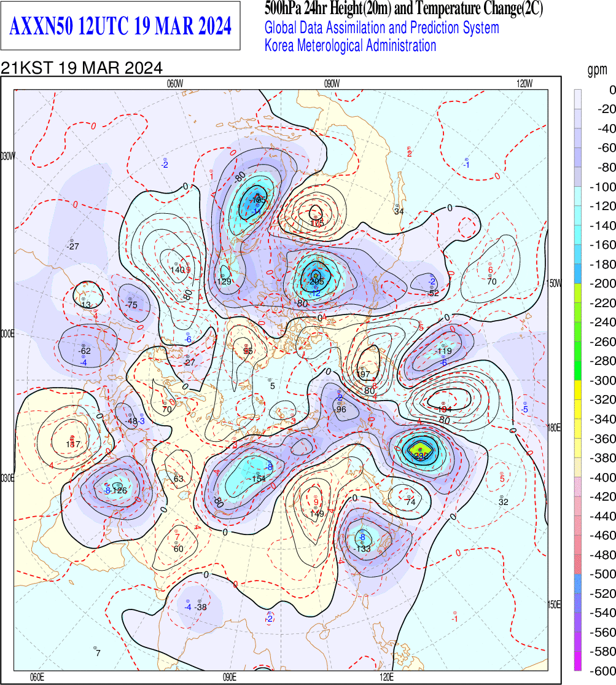This screenshot has height=685, width=616.
Task: Pick the bright yellow legend swatch below -300
Action: (577, 389)
